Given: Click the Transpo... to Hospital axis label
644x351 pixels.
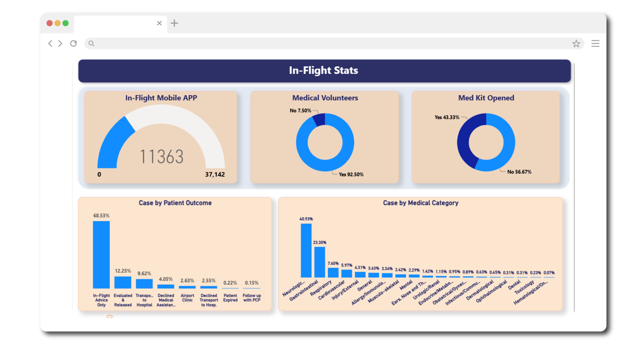Looking at the screenshot, I should pos(144,300).
